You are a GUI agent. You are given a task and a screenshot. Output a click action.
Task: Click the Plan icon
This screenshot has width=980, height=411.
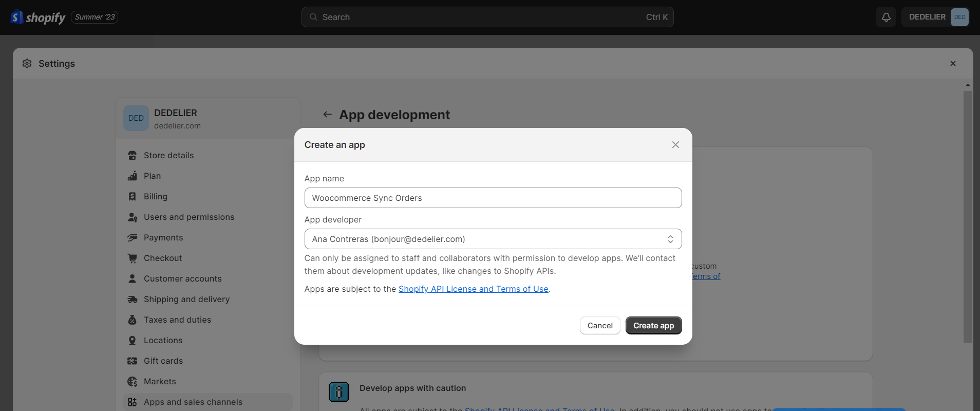pyautogui.click(x=132, y=176)
